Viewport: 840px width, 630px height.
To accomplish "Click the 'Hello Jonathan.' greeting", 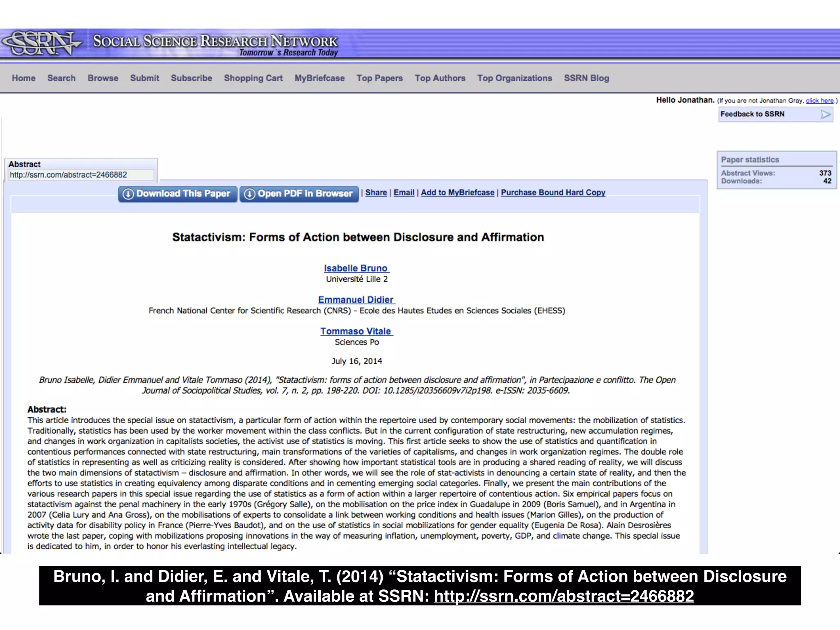I will (685, 100).
